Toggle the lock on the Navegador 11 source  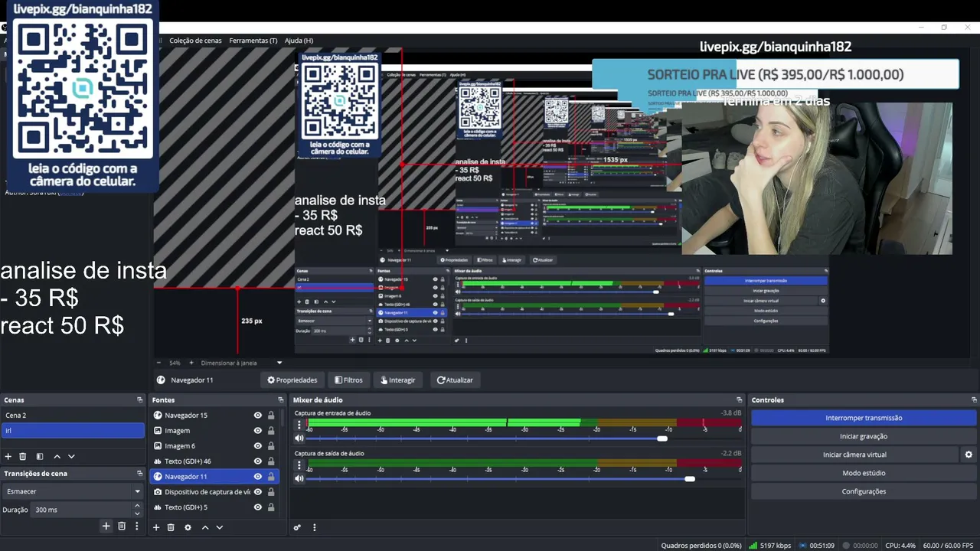(x=271, y=477)
